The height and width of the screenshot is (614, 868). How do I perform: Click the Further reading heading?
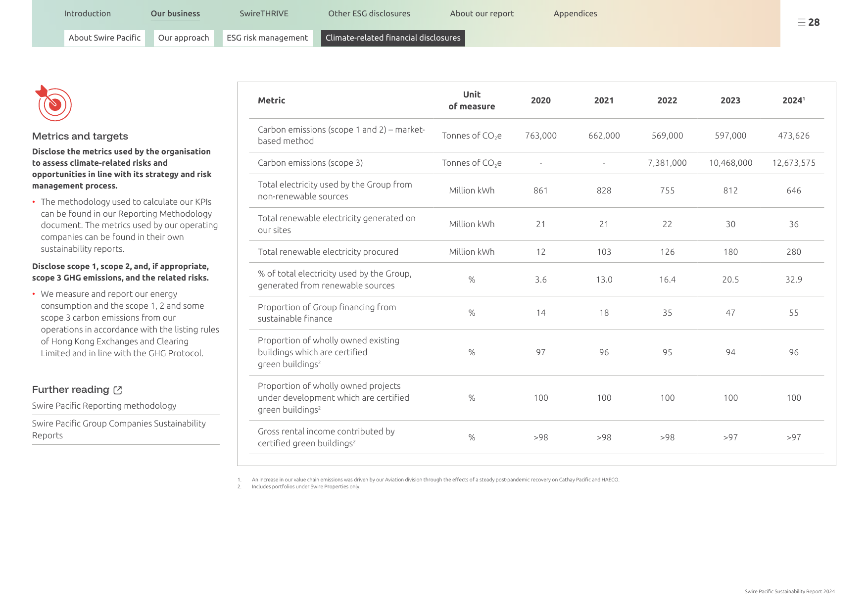[x=71, y=390]
